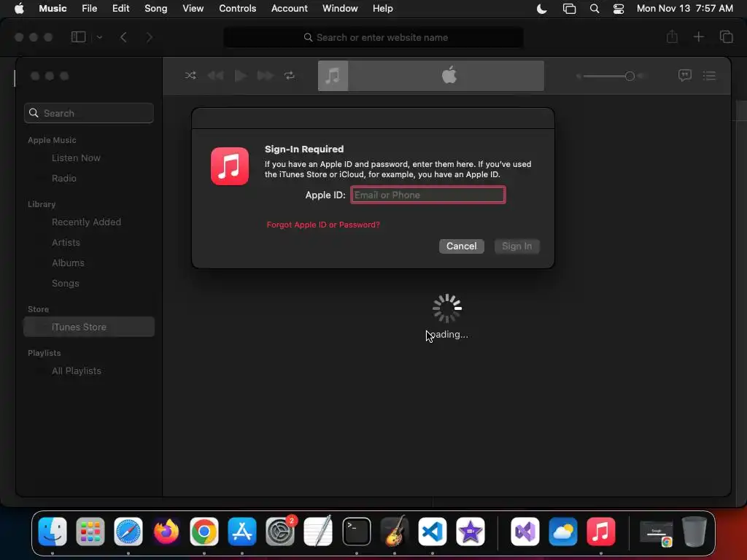Open iMovie from the Dock
Screen dimensions: 747x560
(471, 532)
